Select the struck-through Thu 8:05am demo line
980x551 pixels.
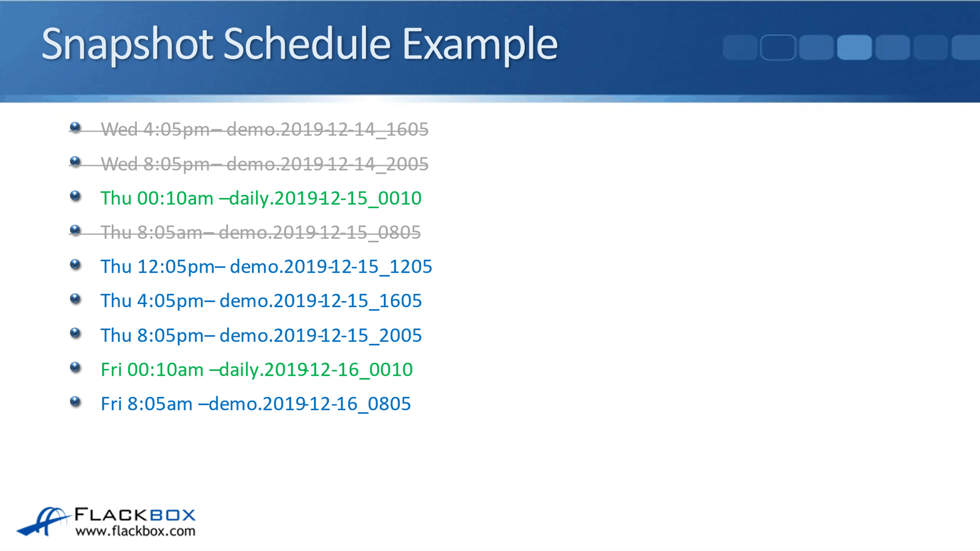(261, 232)
